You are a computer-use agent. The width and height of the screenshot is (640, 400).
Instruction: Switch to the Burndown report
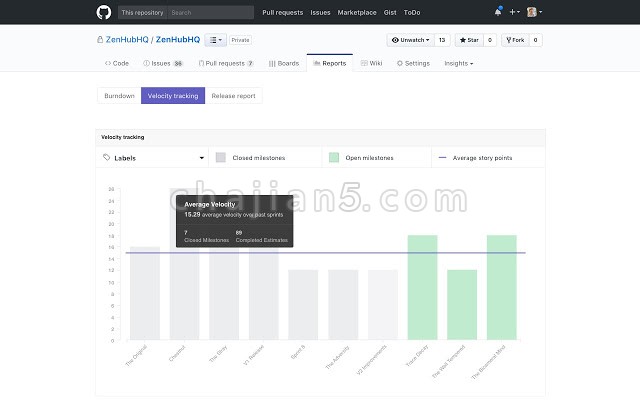(x=119, y=96)
